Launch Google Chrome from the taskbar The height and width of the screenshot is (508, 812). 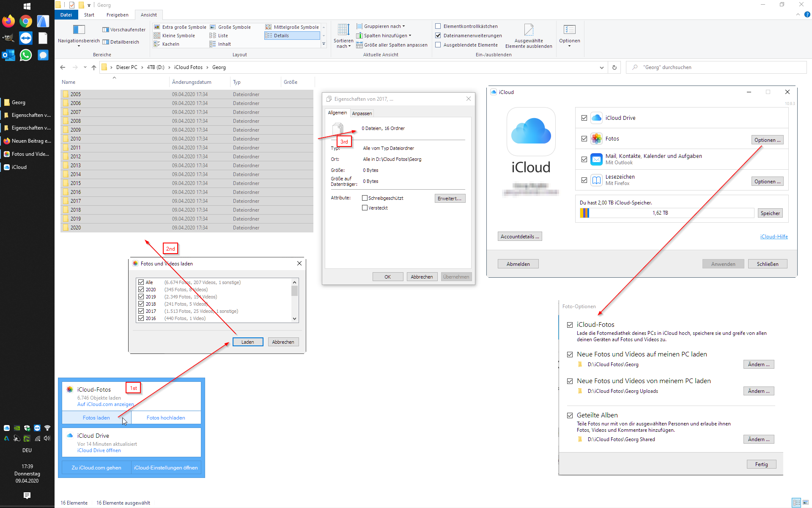pos(26,21)
